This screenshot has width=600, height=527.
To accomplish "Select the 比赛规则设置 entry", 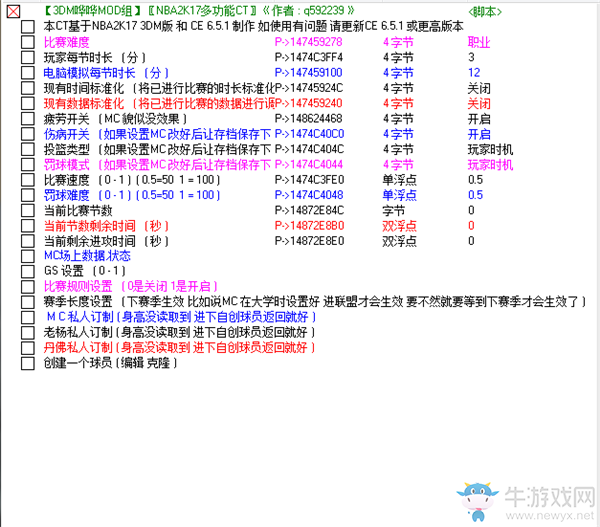I will coord(130,287).
